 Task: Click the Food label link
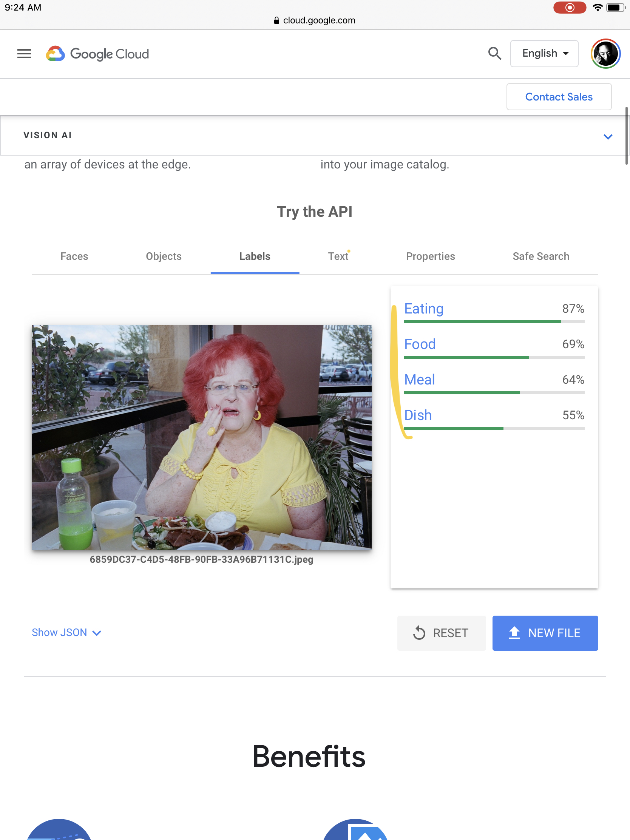click(x=420, y=344)
